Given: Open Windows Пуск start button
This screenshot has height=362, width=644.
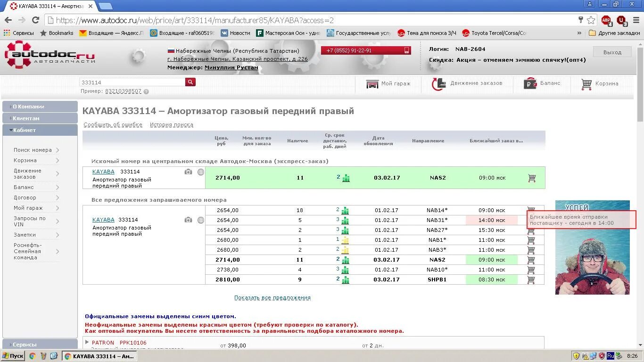Looking at the screenshot, I should coord(13,356).
